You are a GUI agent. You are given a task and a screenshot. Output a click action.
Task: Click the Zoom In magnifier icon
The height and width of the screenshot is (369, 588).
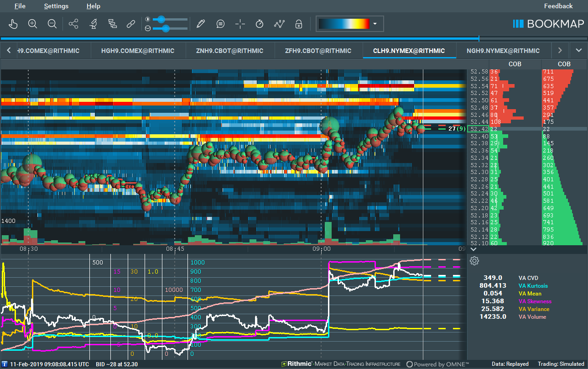pos(32,24)
